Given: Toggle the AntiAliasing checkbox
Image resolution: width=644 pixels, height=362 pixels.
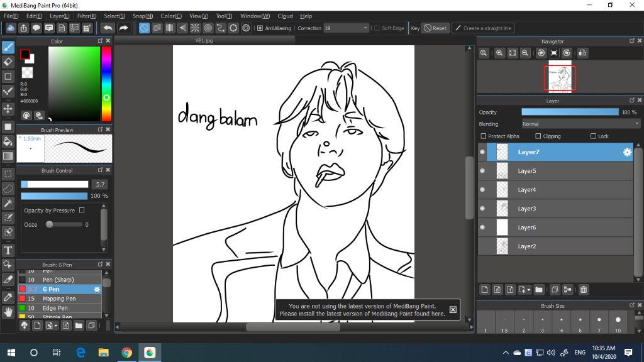Looking at the screenshot, I should 260,28.
